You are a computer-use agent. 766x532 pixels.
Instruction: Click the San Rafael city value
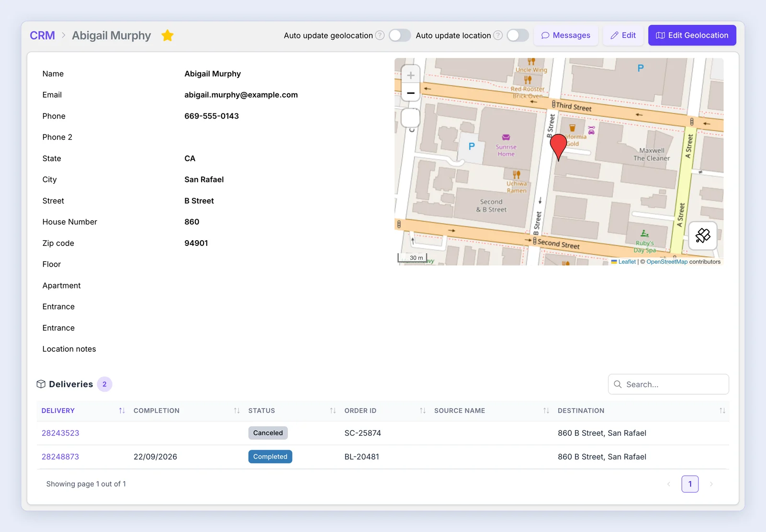(204, 179)
